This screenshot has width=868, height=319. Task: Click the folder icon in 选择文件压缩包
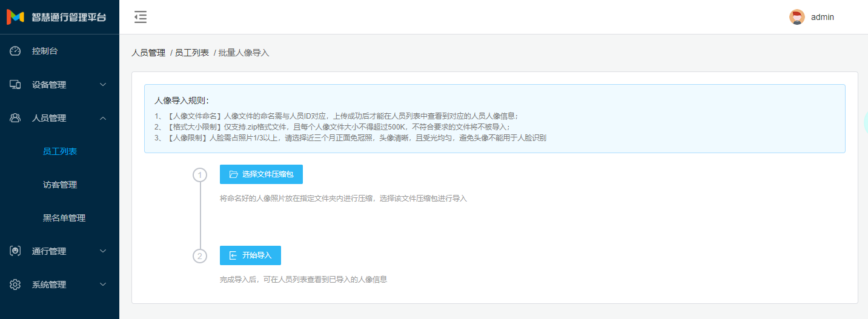[234, 174]
